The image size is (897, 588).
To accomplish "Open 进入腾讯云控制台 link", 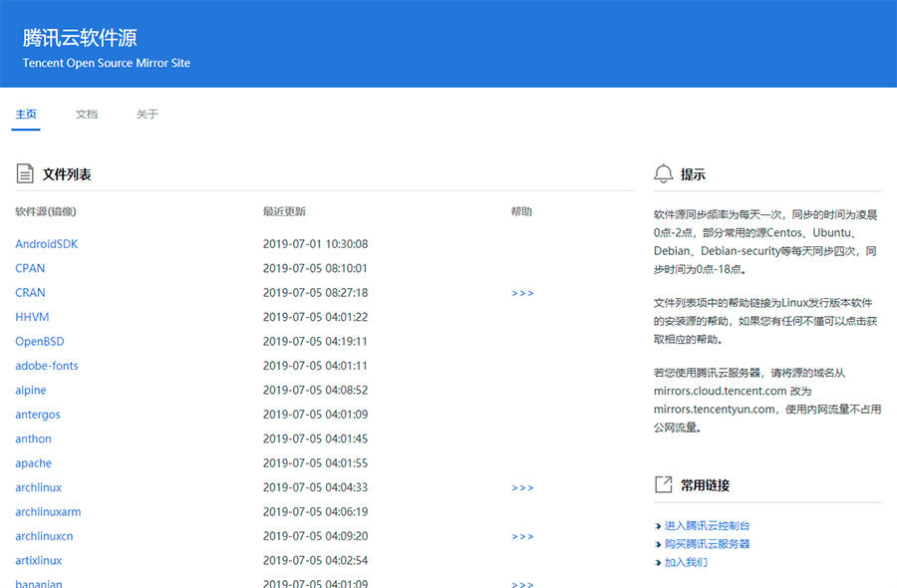I will [x=707, y=525].
